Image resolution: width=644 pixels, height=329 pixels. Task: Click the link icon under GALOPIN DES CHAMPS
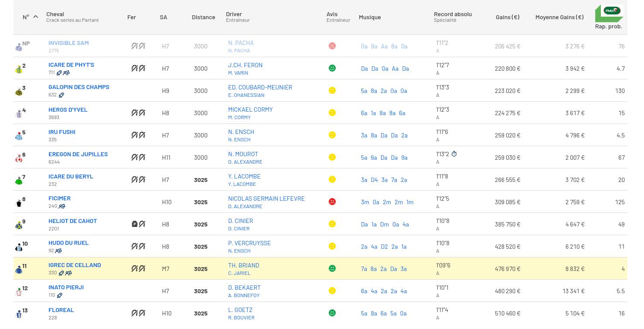pos(61,95)
